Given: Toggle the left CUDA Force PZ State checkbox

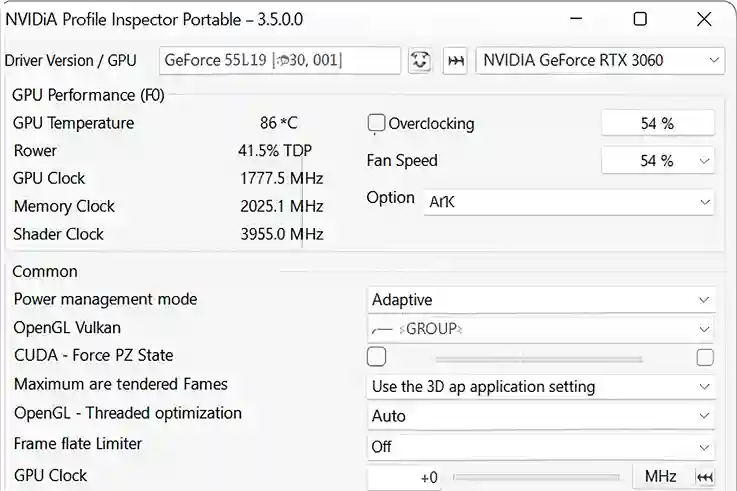Looking at the screenshot, I should tap(376, 357).
